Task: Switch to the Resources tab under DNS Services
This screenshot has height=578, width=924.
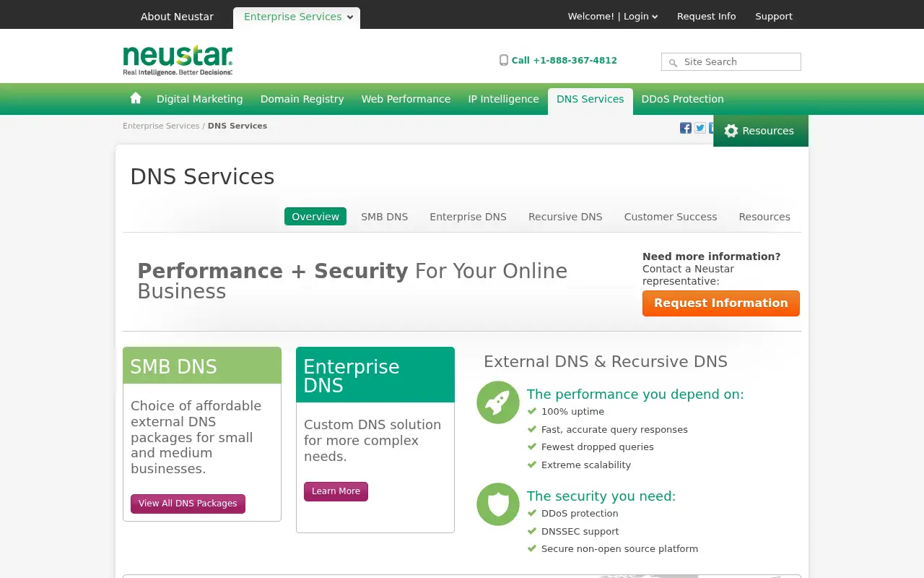Action: pos(764,217)
